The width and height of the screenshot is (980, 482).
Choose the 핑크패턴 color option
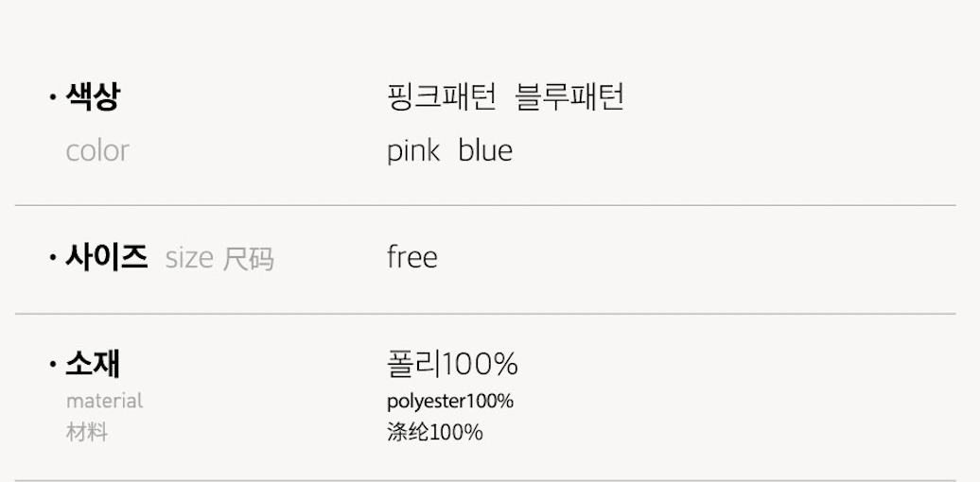[x=442, y=96]
